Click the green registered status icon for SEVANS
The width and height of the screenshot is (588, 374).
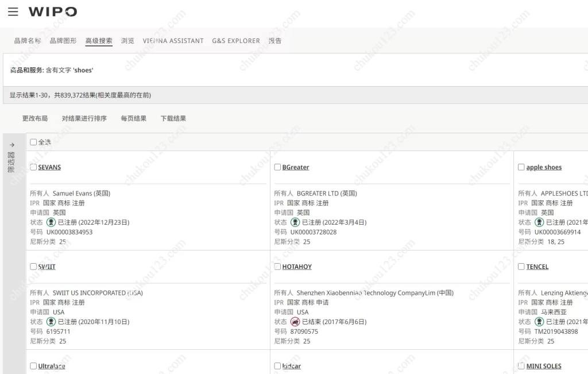click(51, 222)
